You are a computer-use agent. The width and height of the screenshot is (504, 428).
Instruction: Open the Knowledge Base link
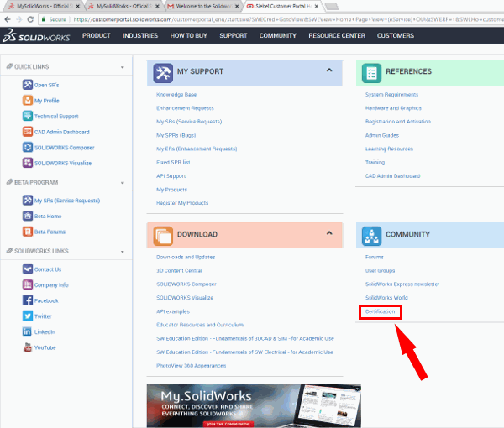(176, 94)
